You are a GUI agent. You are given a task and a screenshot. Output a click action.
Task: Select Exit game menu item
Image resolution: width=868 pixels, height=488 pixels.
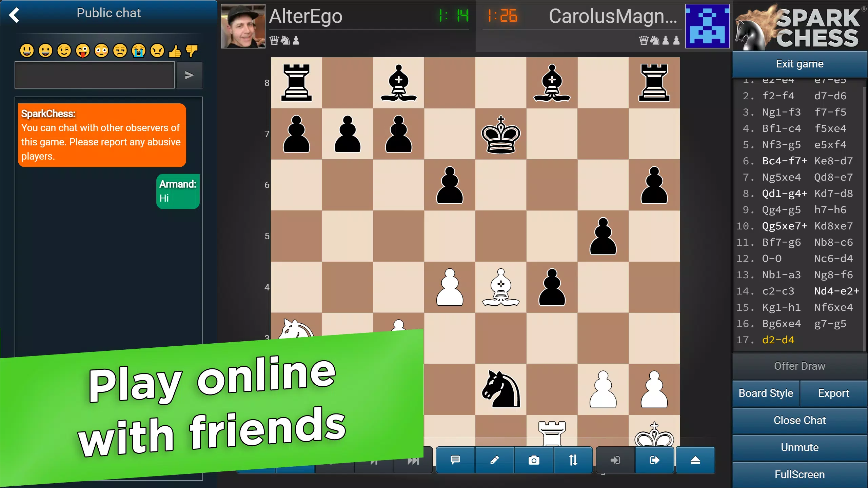point(800,64)
